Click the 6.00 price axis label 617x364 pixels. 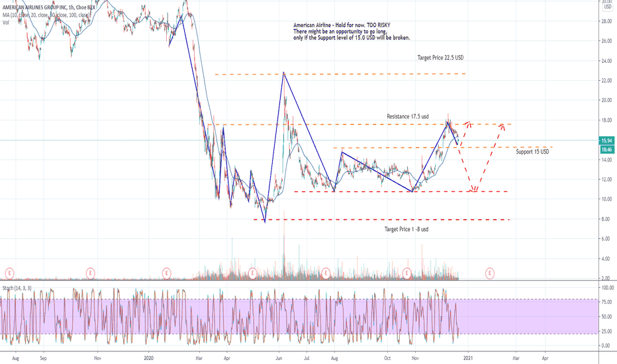(606, 239)
